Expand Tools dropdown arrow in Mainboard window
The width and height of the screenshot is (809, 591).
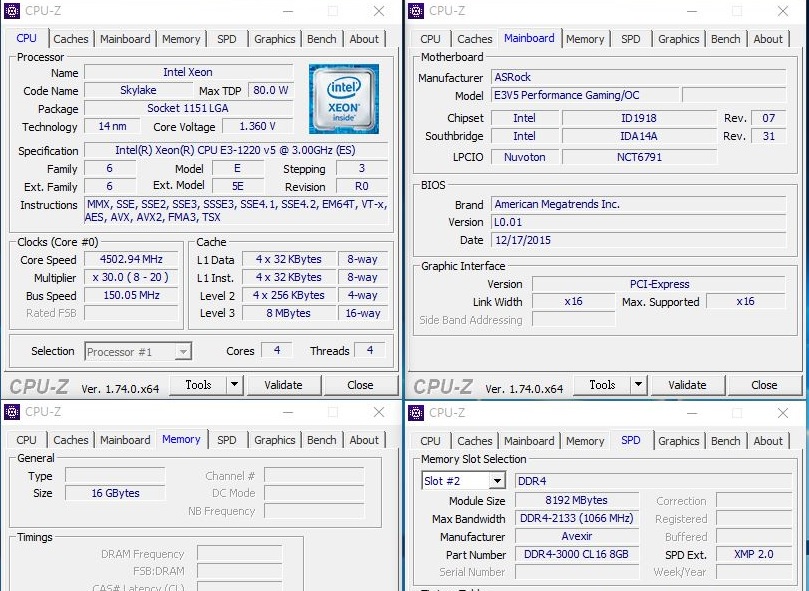point(638,385)
